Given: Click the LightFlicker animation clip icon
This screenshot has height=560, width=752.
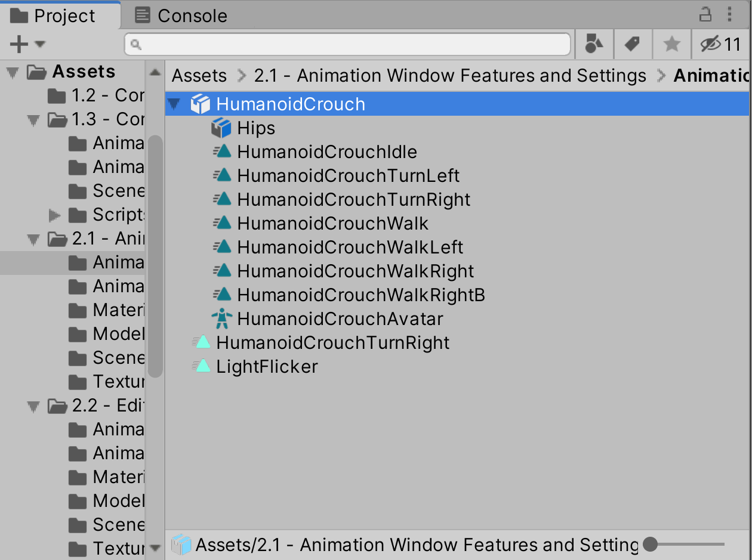Looking at the screenshot, I should point(202,366).
